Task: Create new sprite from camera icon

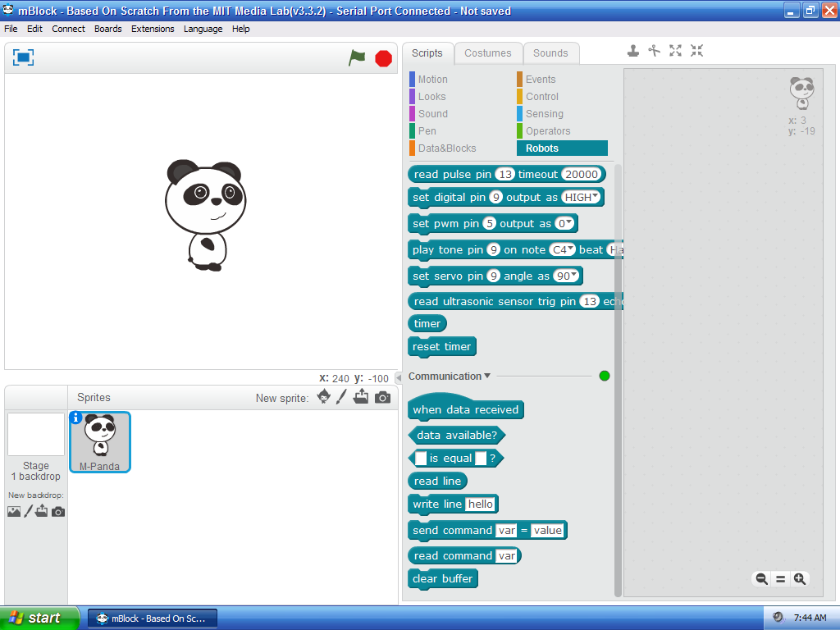Action: (x=382, y=398)
